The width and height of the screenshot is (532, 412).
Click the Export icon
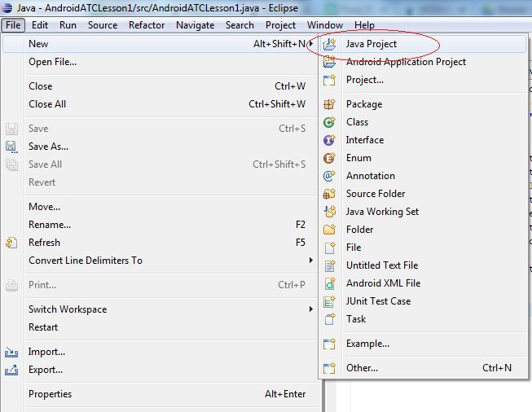pyautogui.click(x=11, y=370)
